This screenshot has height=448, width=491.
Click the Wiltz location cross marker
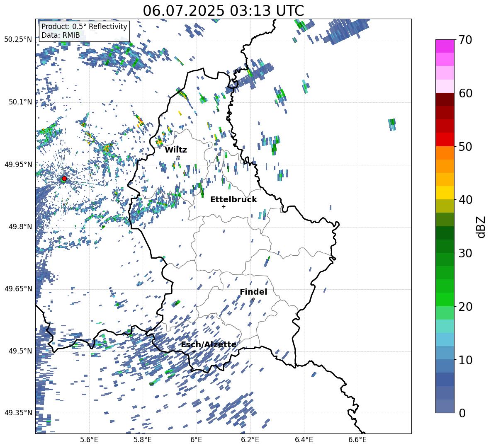coord(178,157)
